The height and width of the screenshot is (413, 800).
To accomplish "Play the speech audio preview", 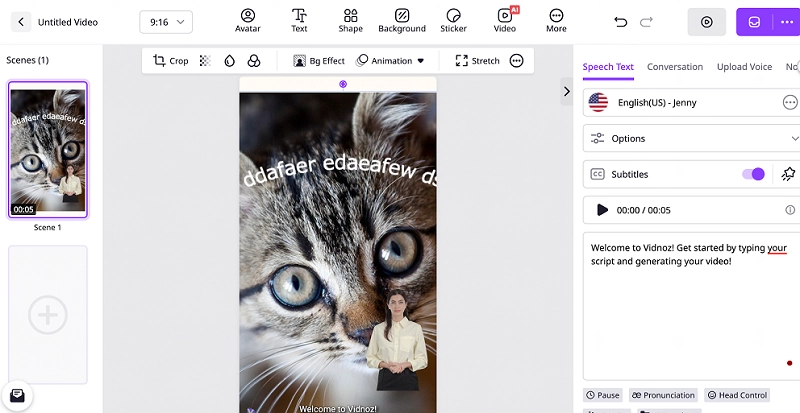I will coord(603,210).
